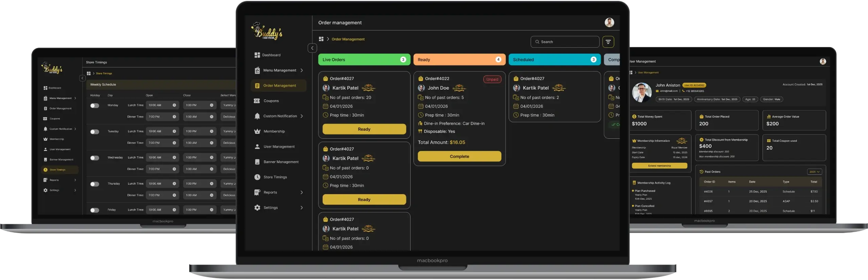Click home grid breadcrumb icon, Store Timings window

(88, 74)
